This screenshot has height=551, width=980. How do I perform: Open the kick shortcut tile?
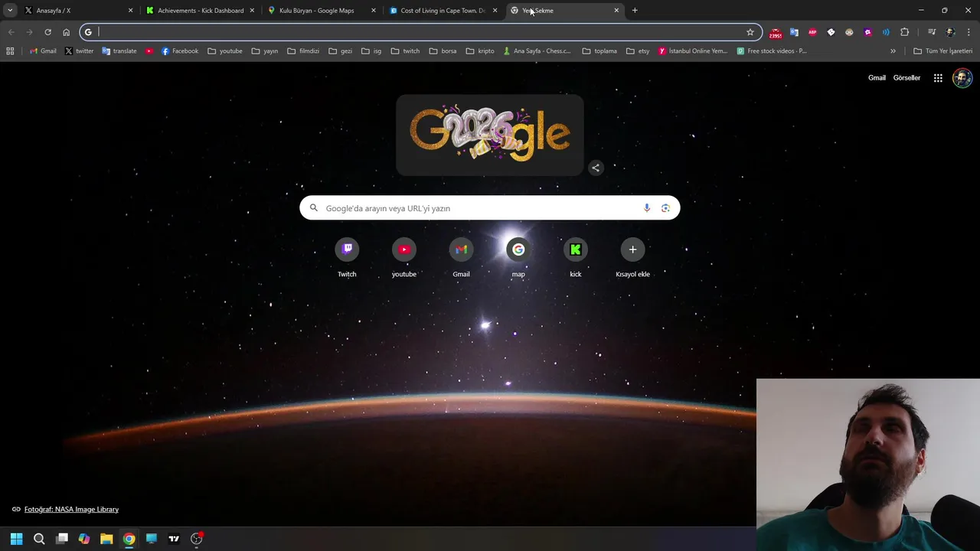pyautogui.click(x=576, y=258)
